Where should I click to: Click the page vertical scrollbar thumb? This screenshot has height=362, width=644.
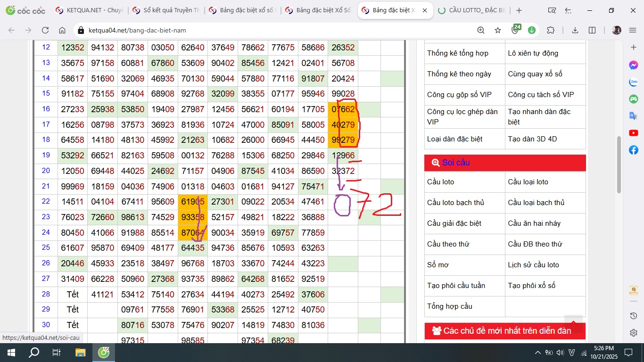[619, 165]
